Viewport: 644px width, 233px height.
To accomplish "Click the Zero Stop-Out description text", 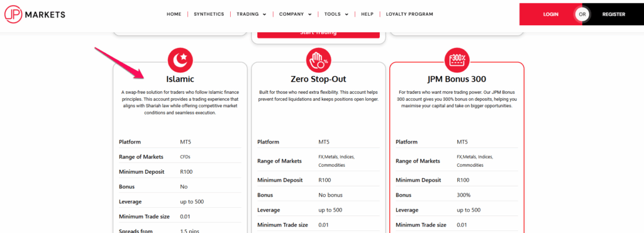I will point(318,96).
